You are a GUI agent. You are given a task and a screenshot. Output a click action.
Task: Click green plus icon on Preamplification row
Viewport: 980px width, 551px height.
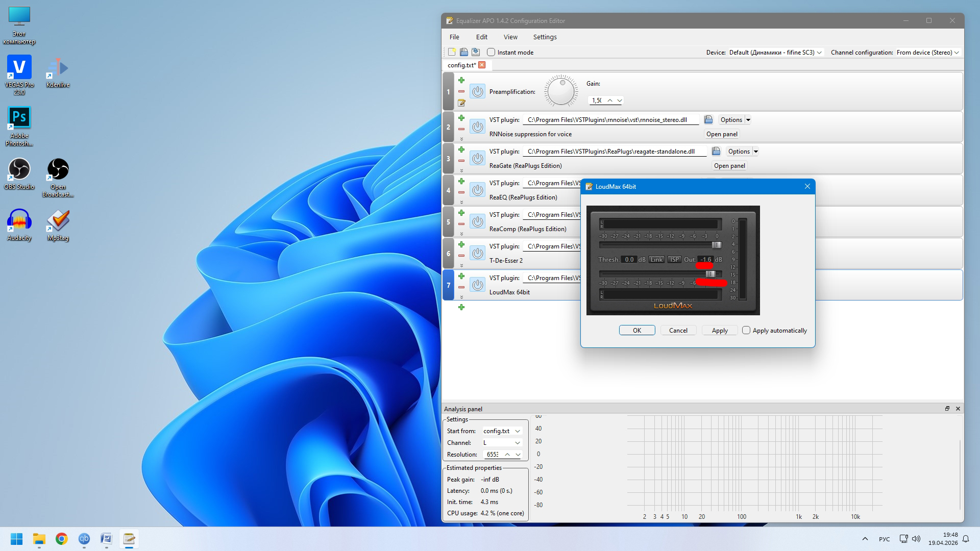point(461,80)
